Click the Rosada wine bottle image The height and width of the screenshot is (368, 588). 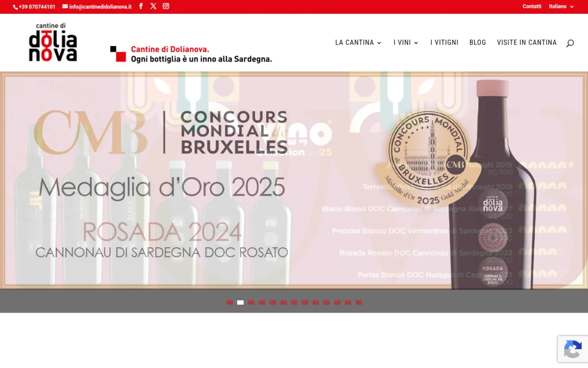pyautogui.click(x=494, y=184)
